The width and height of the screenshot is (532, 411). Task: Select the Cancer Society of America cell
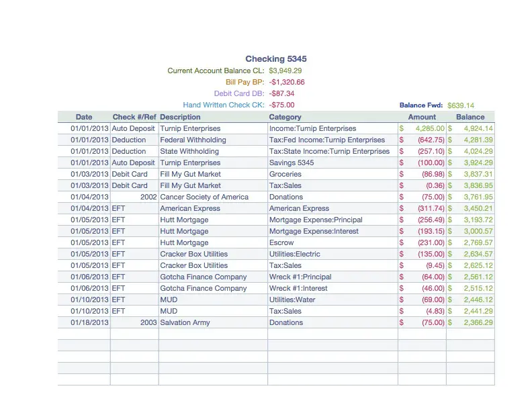[x=204, y=197]
